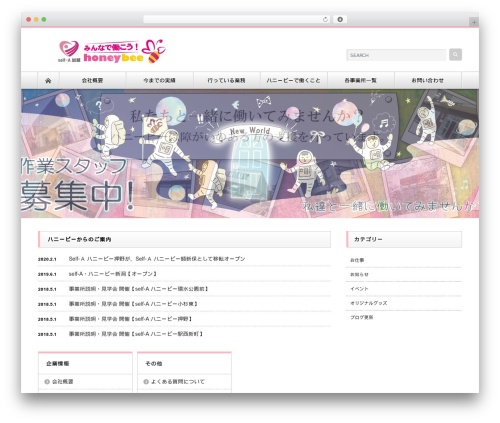Open the 会社概要 navigation menu item

coord(92,80)
